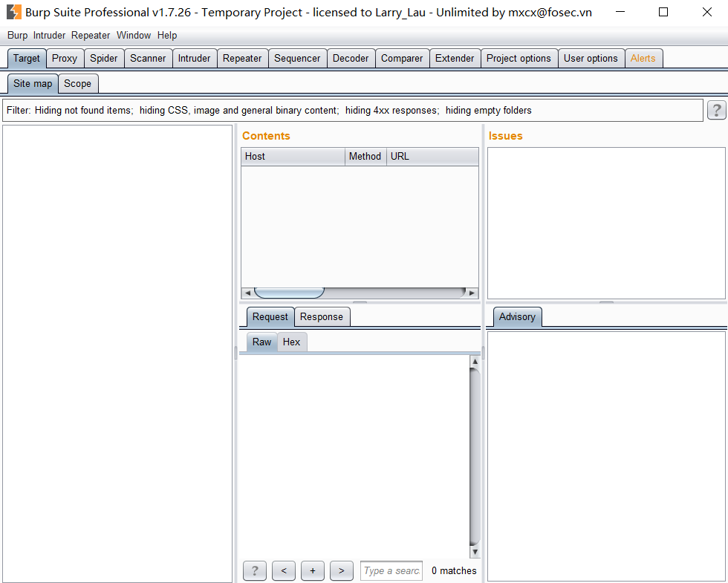Click down arrow of request scrollbar
The width and height of the screenshot is (728, 583).
click(x=475, y=552)
